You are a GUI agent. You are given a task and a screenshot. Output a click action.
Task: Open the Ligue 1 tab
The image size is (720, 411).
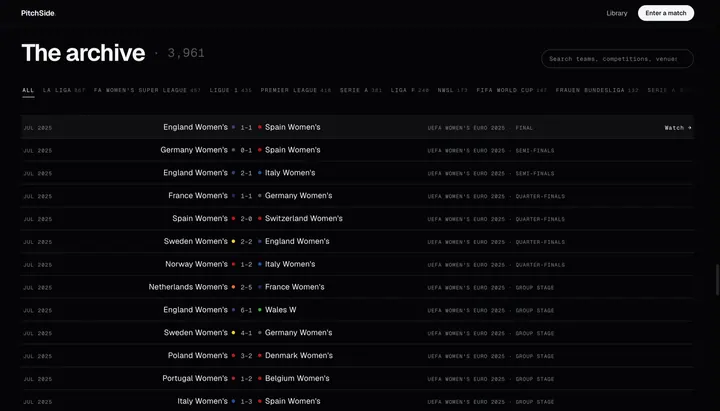click(231, 90)
